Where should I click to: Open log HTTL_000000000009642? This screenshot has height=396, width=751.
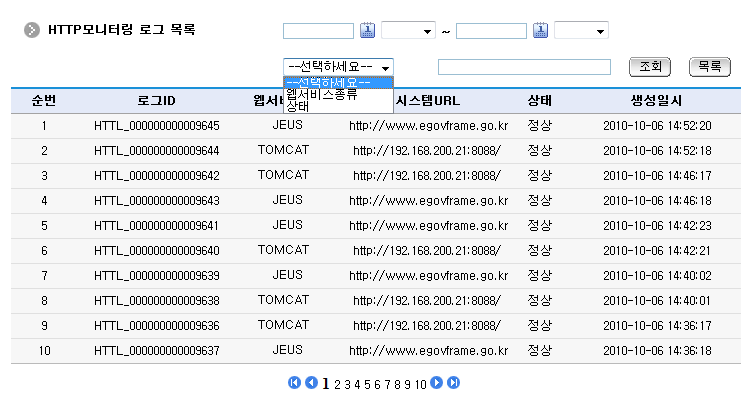(x=157, y=176)
